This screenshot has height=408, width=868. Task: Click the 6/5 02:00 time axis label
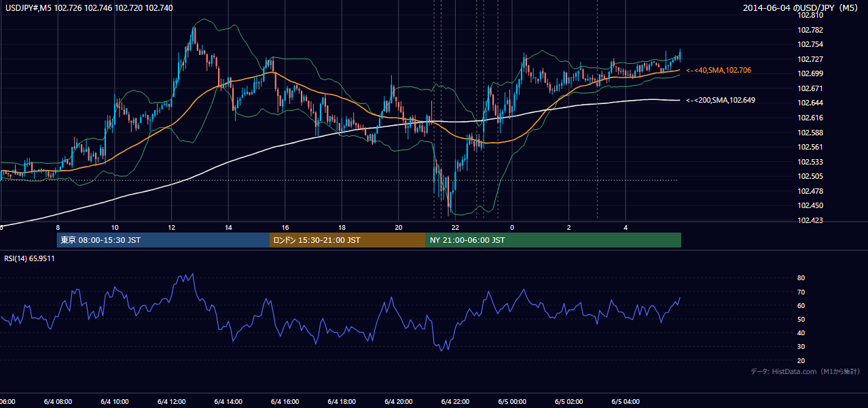click(x=569, y=402)
